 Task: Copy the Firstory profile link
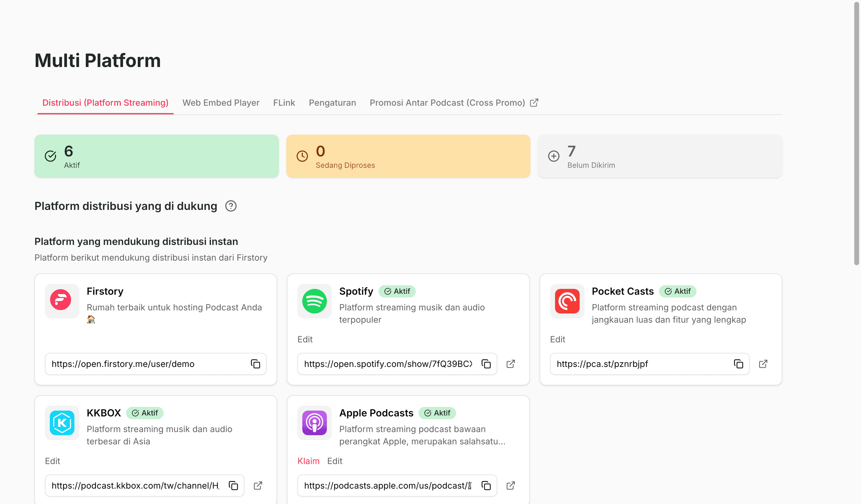255,364
